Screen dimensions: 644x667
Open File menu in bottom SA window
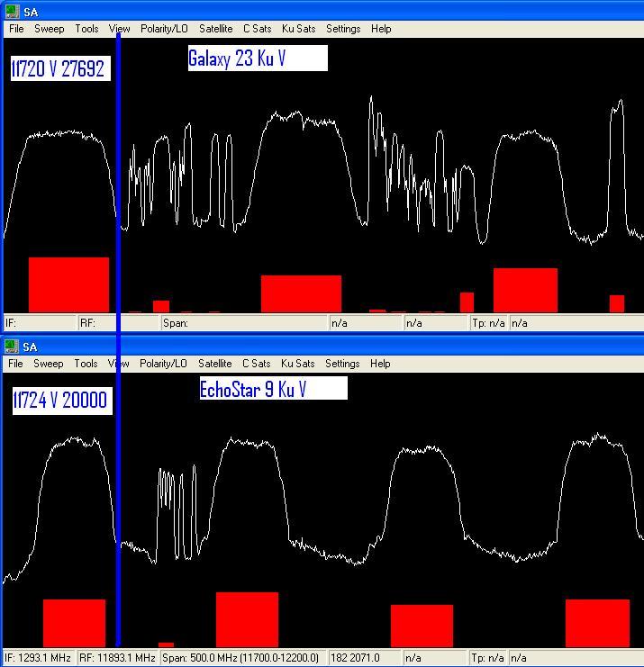tap(15, 364)
